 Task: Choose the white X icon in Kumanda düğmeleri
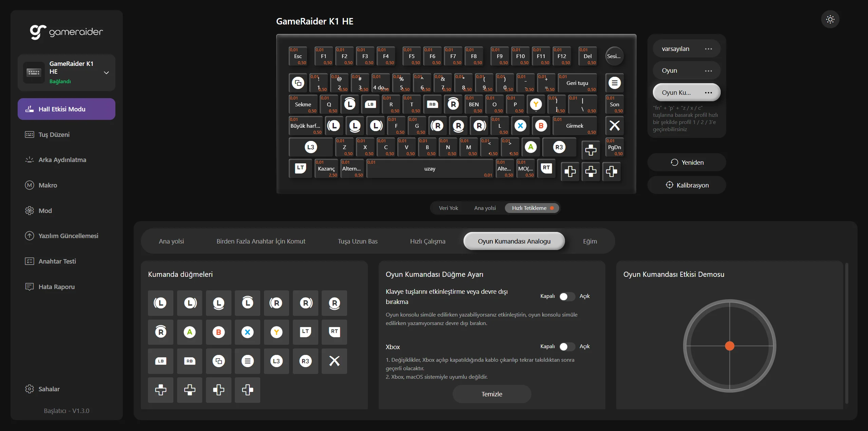click(x=334, y=361)
